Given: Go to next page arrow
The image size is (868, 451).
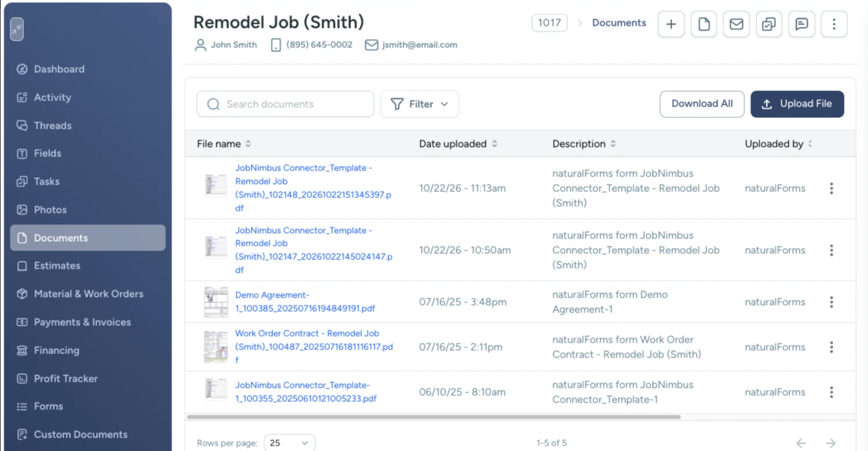Looking at the screenshot, I should click(831, 443).
